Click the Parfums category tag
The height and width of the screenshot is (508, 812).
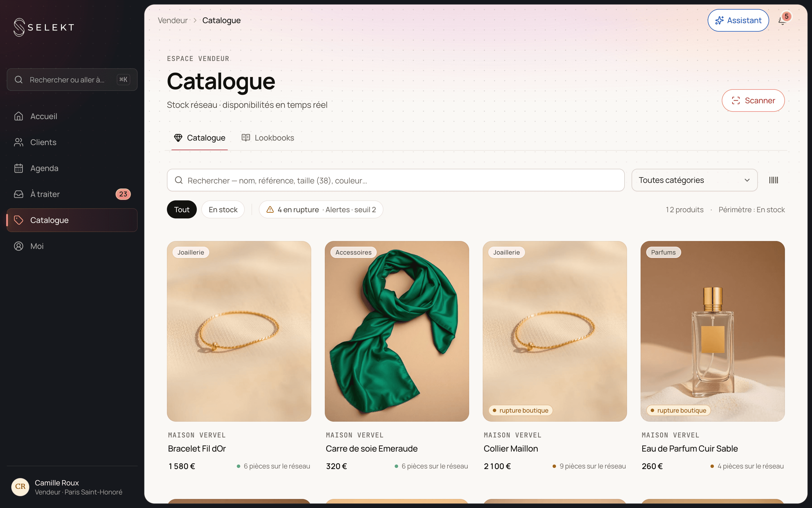coord(663,252)
